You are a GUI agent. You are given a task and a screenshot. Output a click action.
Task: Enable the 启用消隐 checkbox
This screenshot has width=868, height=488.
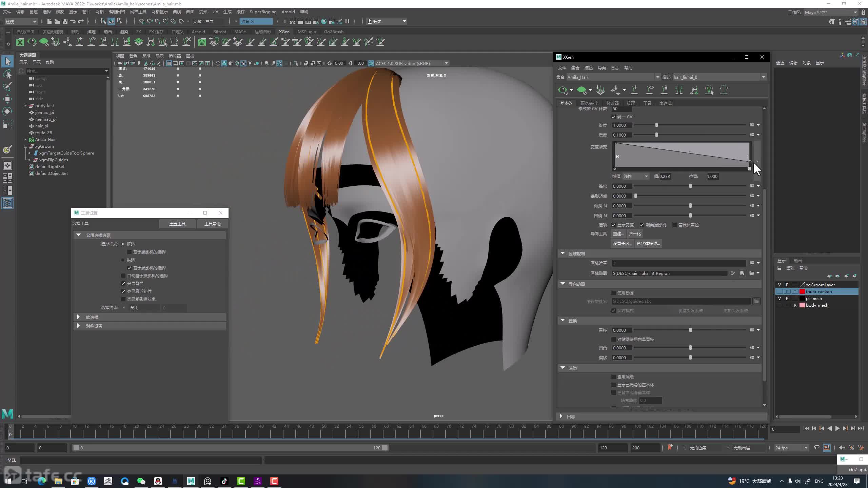[x=613, y=377]
